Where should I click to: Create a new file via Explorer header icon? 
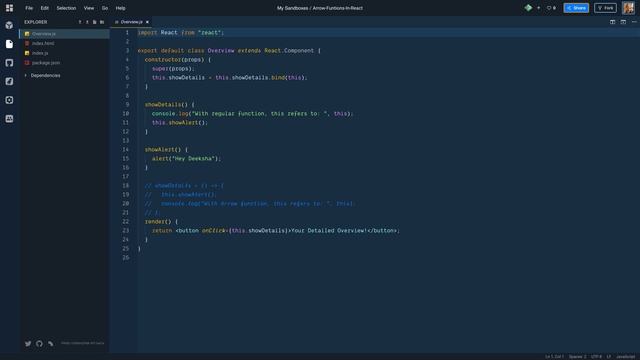pyautogui.click(x=94, y=22)
